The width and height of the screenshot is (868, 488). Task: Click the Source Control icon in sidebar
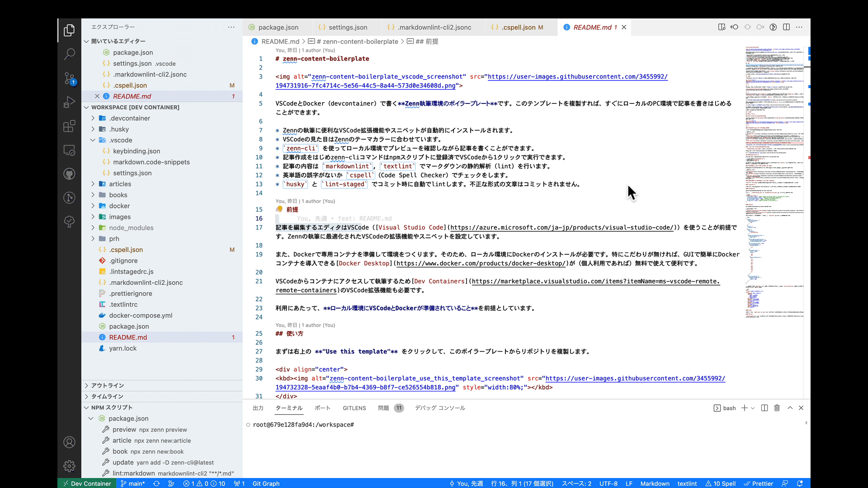[x=70, y=78]
